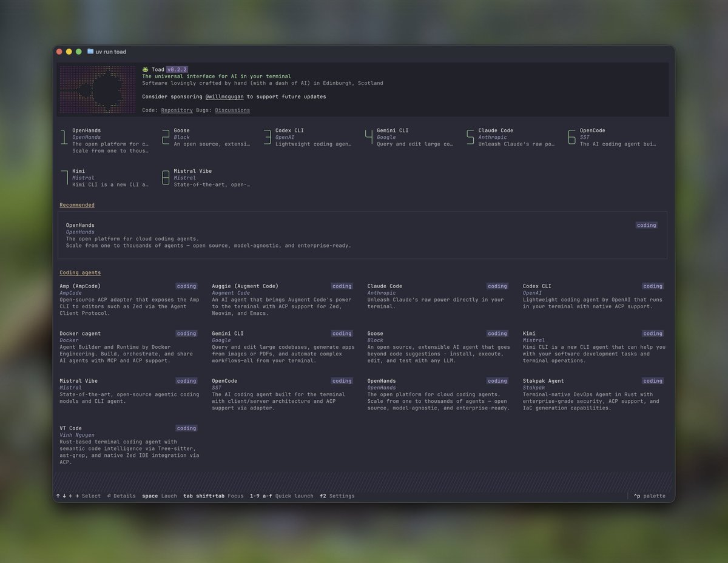Viewport: 728px width, 563px height.
Task: Select quick launch digit 3 beside Codex CLI
Action: tap(268, 137)
